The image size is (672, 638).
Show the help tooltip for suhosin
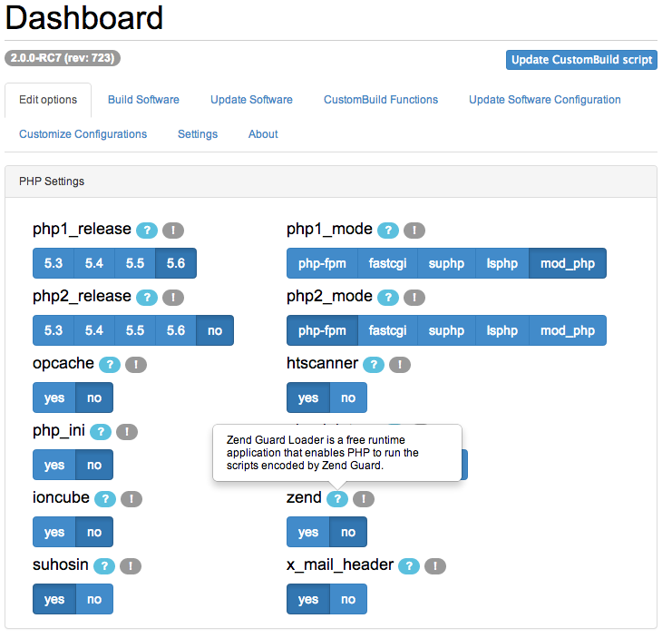pyautogui.click(x=104, y=565)
